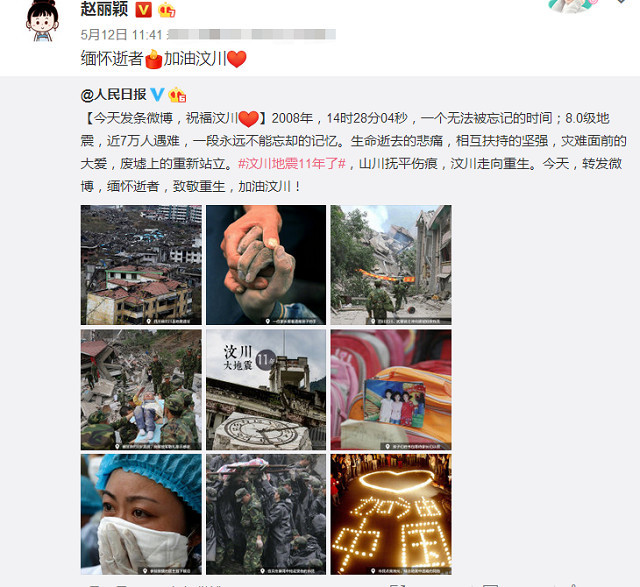
Task: Click the membership crown icon after 人民日报
Action: click(x=177, y=95)
